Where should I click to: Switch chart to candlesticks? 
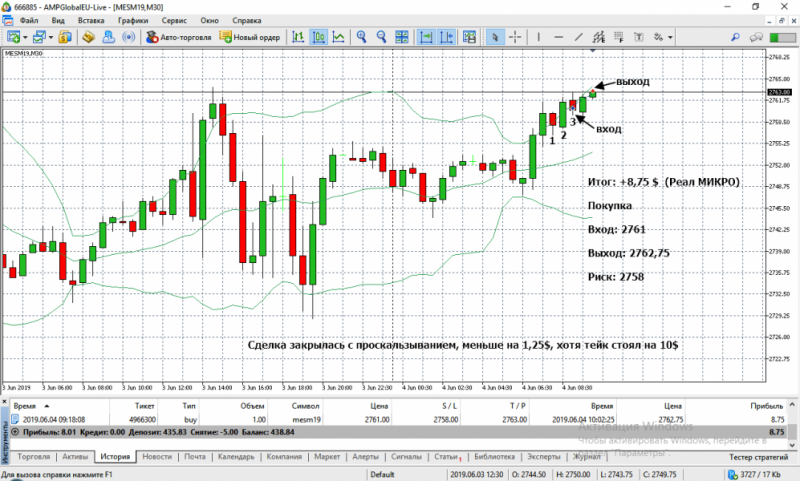[x=319, y=37]
